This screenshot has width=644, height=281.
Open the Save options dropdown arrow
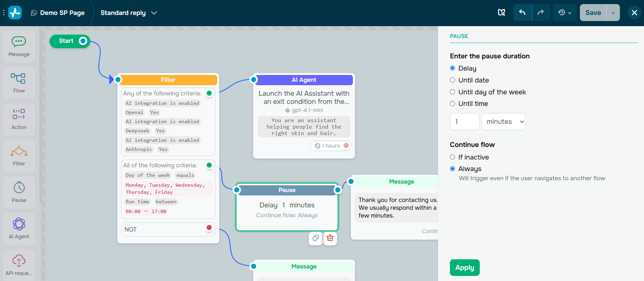click(x=613, y=13)
